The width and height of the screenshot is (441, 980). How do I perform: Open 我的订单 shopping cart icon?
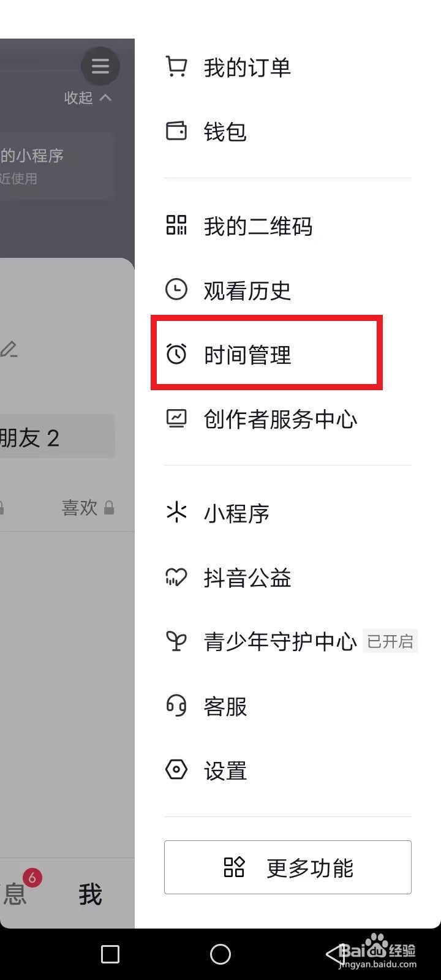point(176,67)
